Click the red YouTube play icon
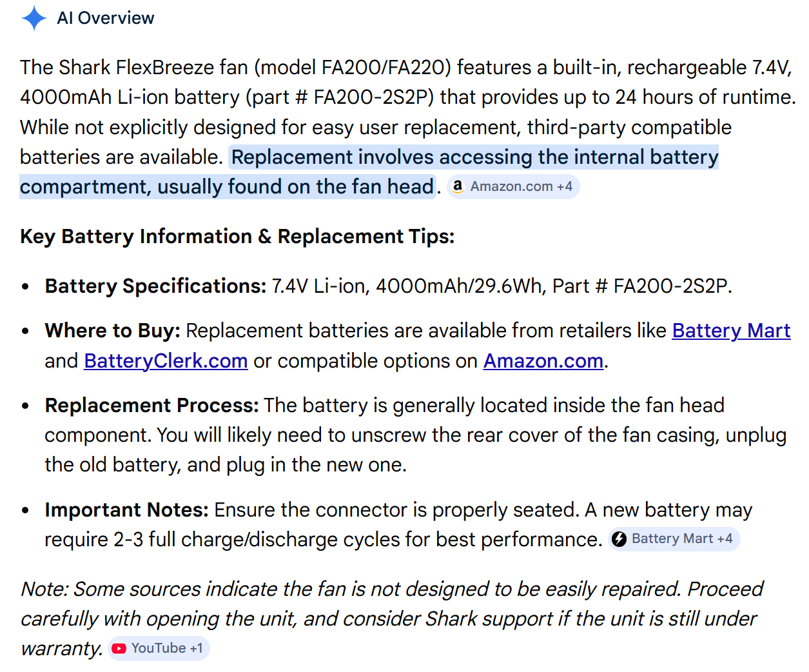The width and height of the screenshot is (809, 672). [119, 648]
